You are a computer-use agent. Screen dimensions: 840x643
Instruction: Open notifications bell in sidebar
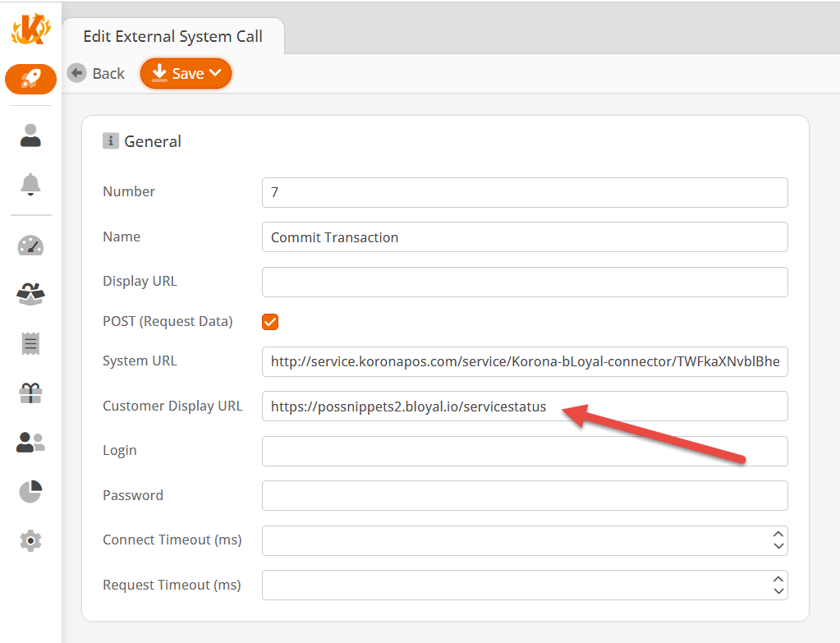pos(30,184)
